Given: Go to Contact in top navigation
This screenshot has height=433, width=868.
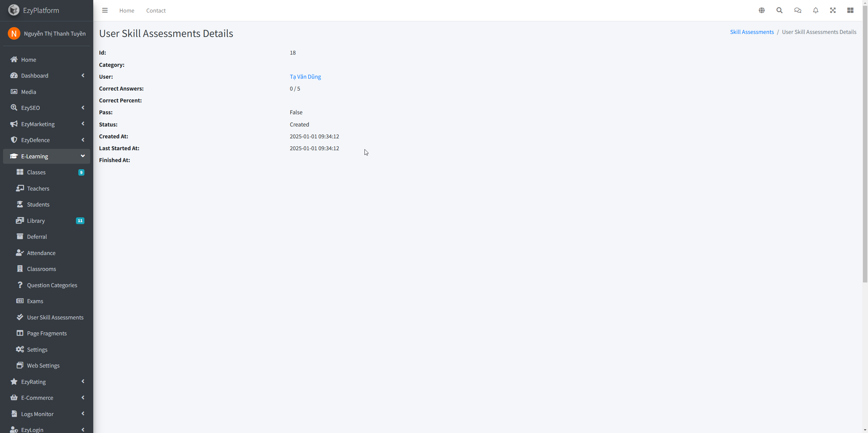Looking at the screenshot, I should pos(156,11).
